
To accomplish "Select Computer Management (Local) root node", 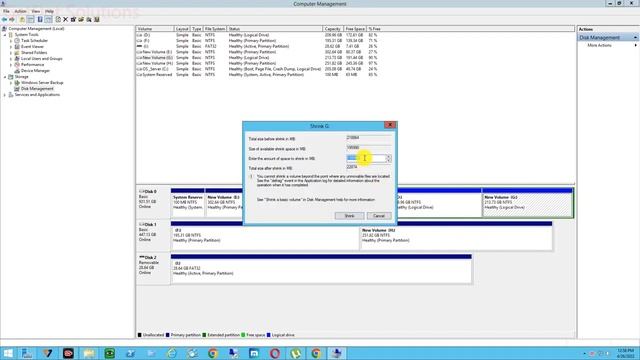I will click(36, 29).
